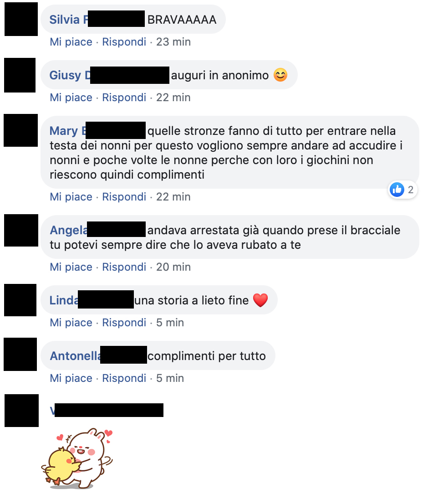448x494 pixels.
Task: Open the 20 min timestamp on Angela's comment
Action: (x=173, y=267)
